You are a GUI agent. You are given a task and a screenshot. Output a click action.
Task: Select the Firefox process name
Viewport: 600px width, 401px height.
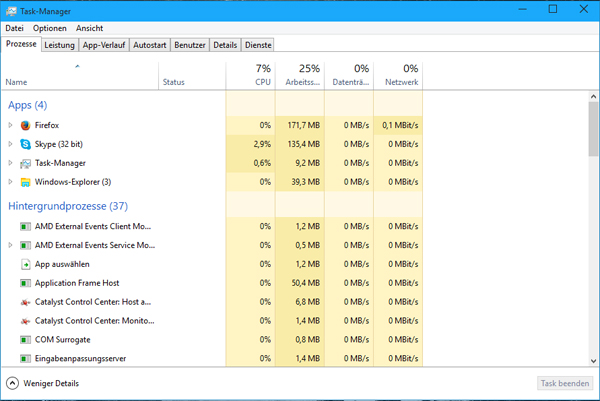tap(47, 125)
